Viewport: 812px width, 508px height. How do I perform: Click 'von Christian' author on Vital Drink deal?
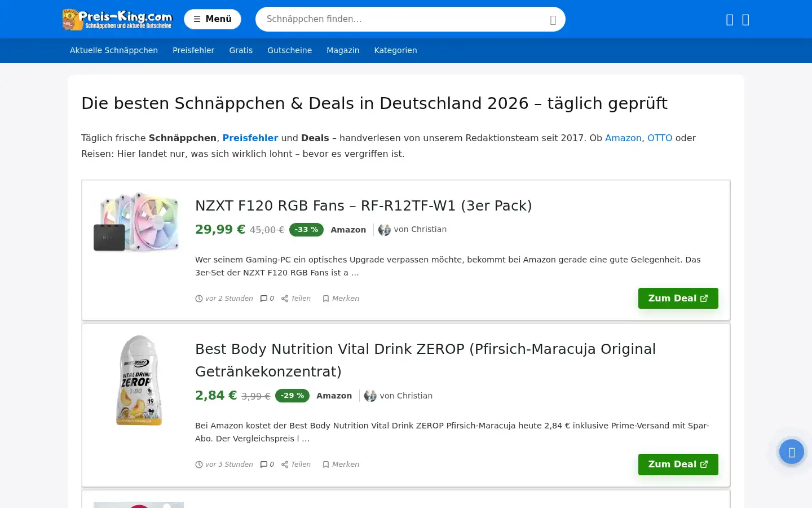406,396
